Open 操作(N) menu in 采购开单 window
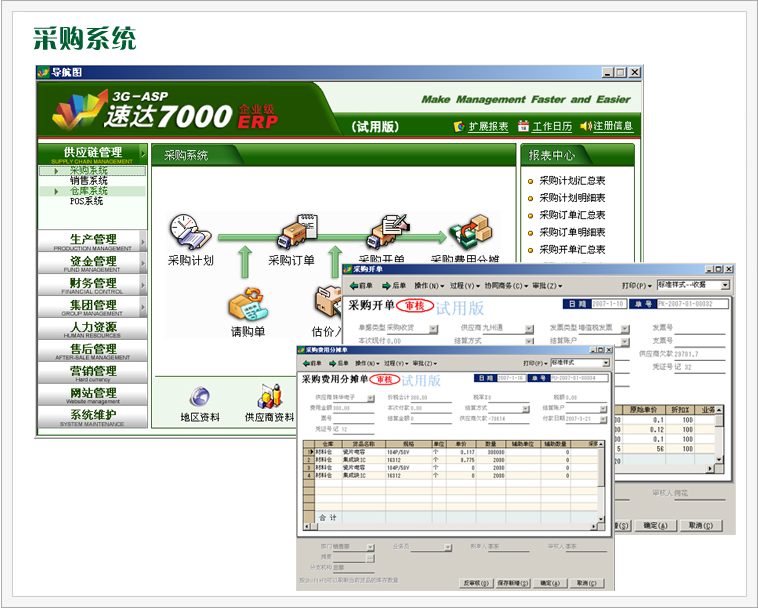 point(429,286)
